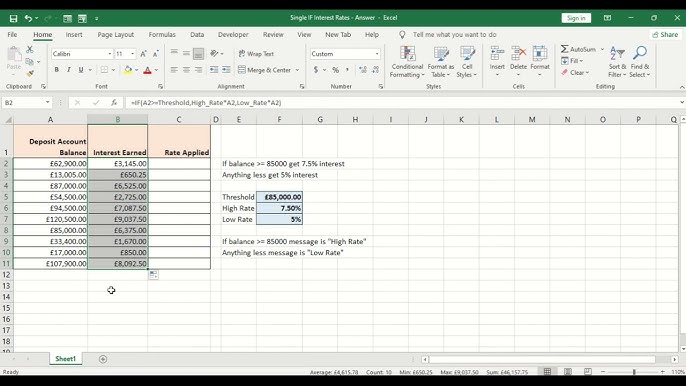
Task: Click the Sign in button
Action: click(576, 18)
